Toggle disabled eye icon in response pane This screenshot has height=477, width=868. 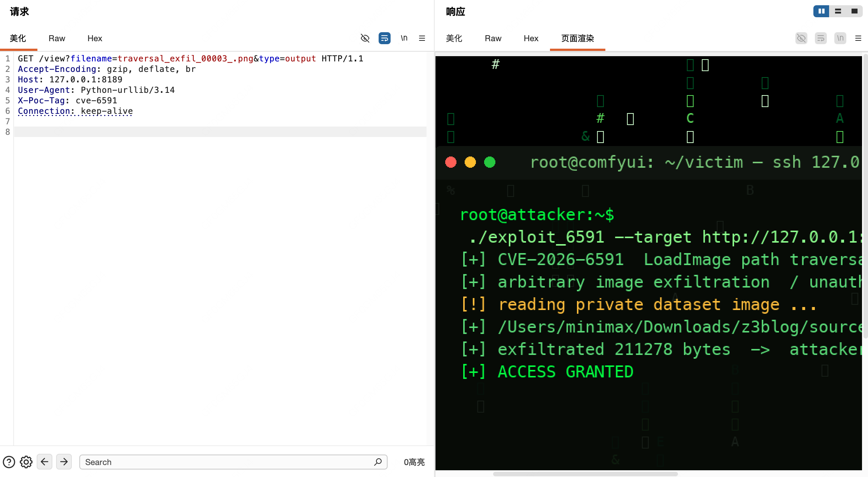coord(801,38)
